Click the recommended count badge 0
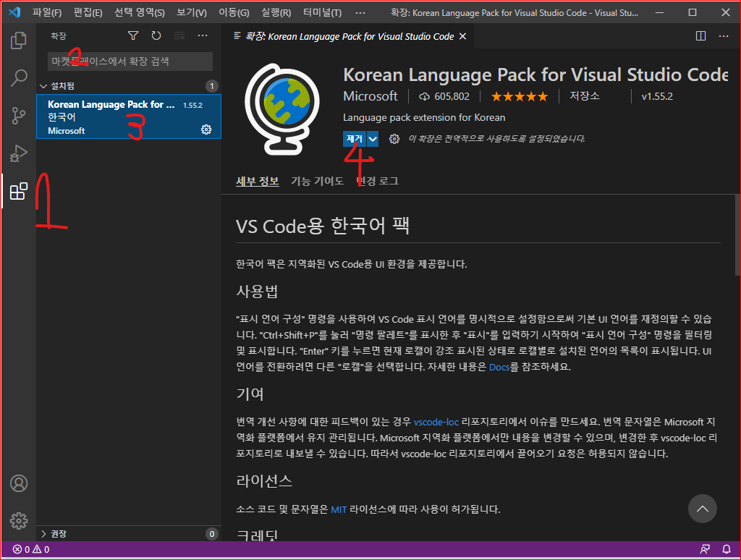The width and height of the screenshot is (741, 560). tap(212, 534)
